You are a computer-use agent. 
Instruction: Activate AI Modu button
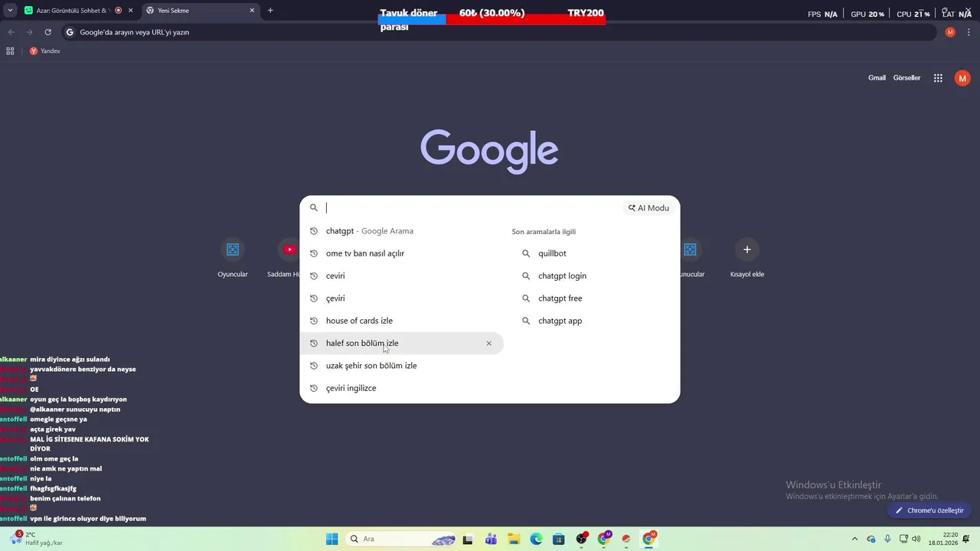tap(648, 208)
